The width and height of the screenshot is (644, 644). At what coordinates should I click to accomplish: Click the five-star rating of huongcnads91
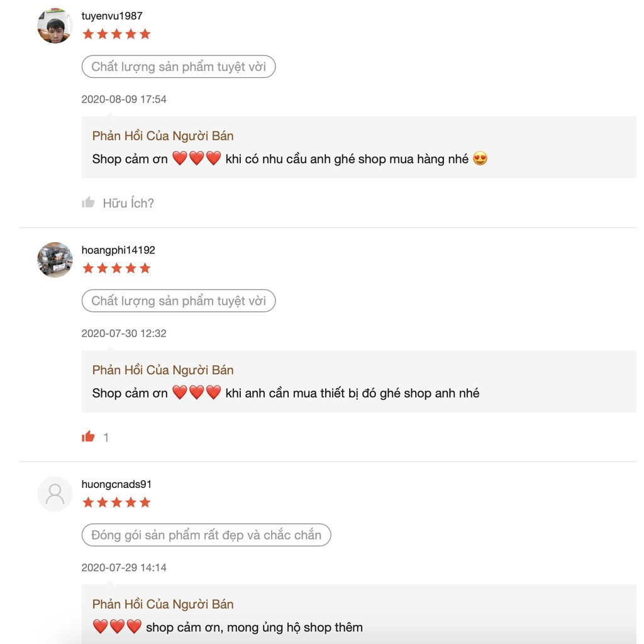pos(116,502)
